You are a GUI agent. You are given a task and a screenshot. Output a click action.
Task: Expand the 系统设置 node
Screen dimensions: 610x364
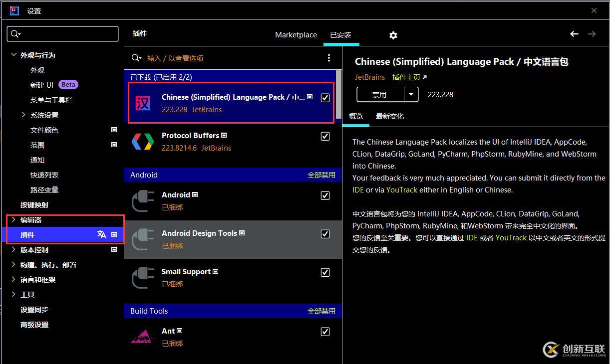[x=23, y=115]
